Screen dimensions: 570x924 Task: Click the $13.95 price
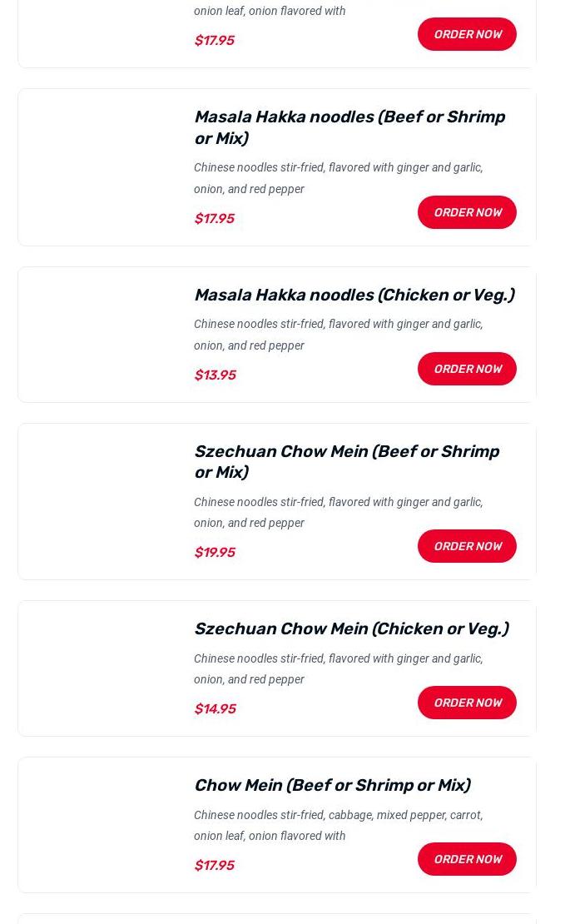pos(215,375)
